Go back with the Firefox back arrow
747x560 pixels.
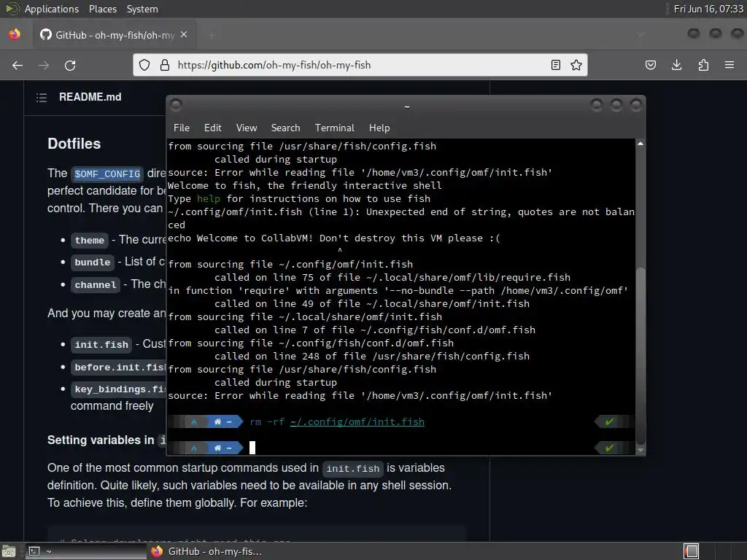pos(18,65)
